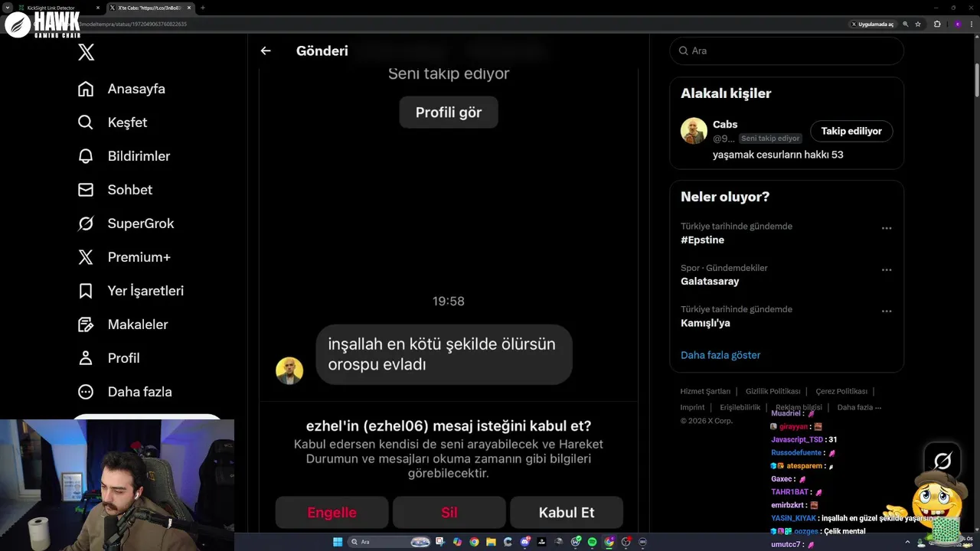
Task: Open Daha fazla circle icon
Action: pos(86,392)
